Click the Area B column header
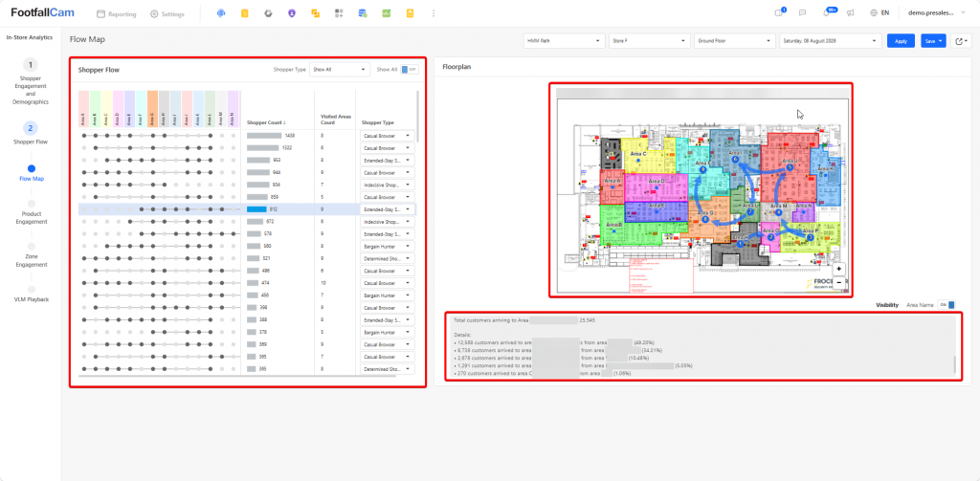Screen dimensions: 980x481 point(95,109)
